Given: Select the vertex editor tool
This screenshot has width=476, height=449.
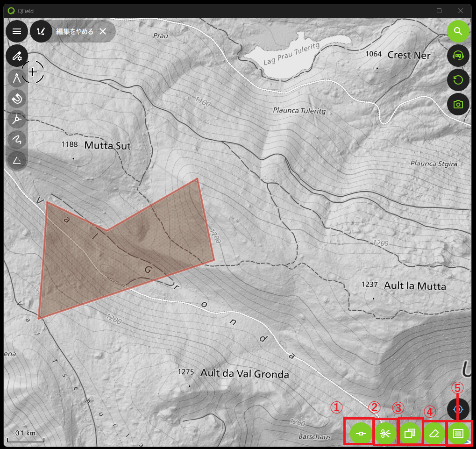Looking at the screenshot, I should pos(361,434).
